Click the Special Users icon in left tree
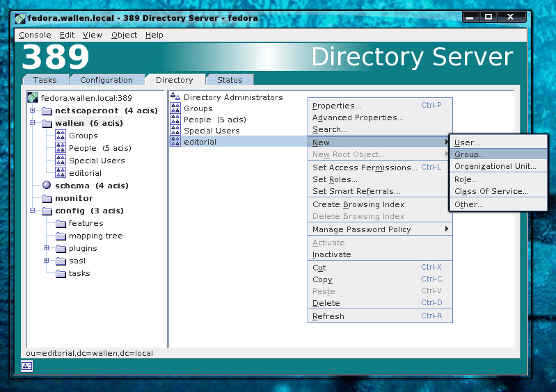The image size is (556, 392). click(61, 160)
